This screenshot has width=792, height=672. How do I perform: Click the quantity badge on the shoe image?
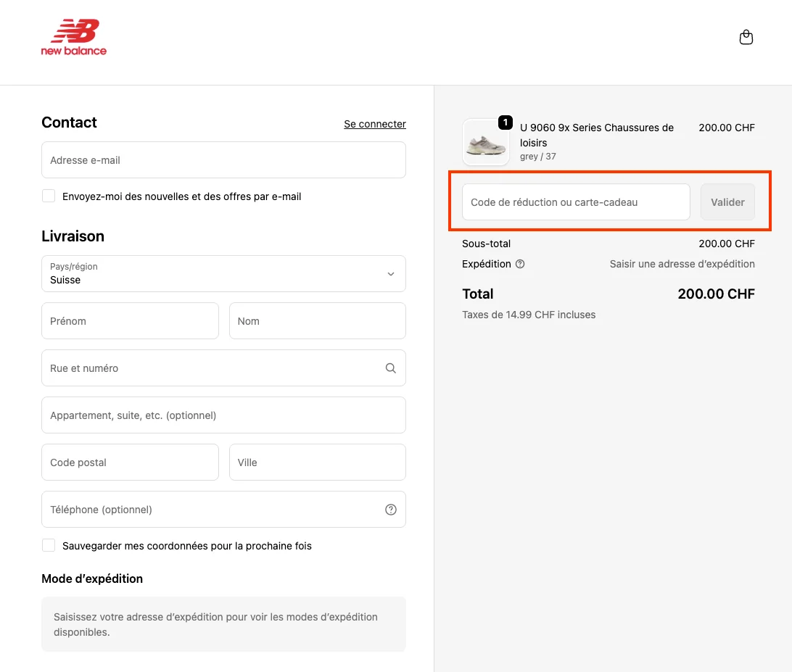click(x=505, y=123)
